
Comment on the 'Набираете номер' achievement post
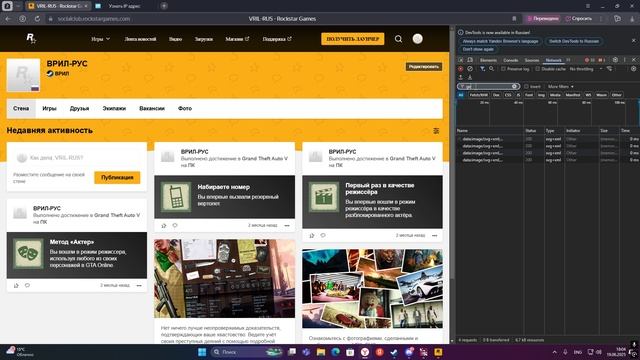(x=175, y=225)
